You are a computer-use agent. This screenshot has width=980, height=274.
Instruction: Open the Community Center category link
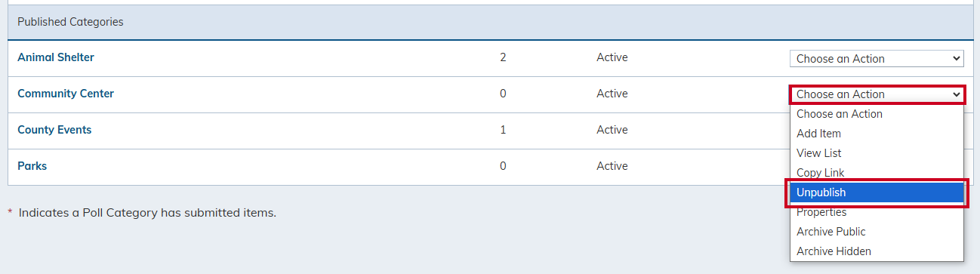66,94
